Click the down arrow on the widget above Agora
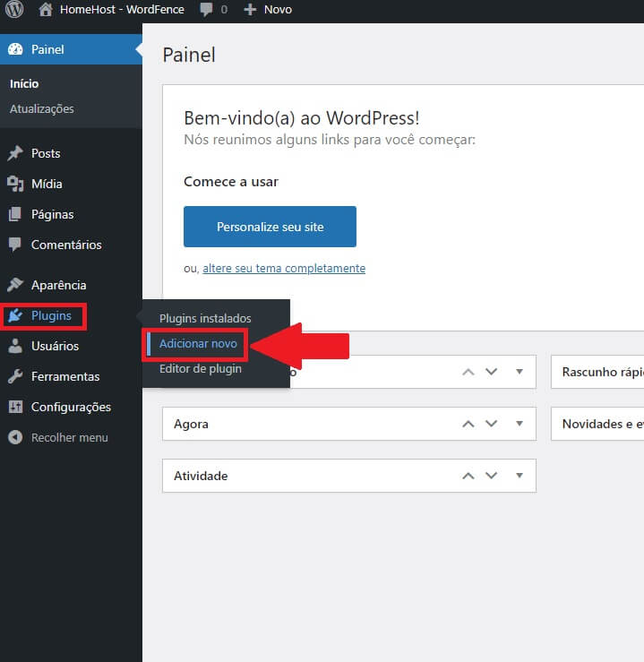Screen dimensions: 644x662 tap(491, 372)
